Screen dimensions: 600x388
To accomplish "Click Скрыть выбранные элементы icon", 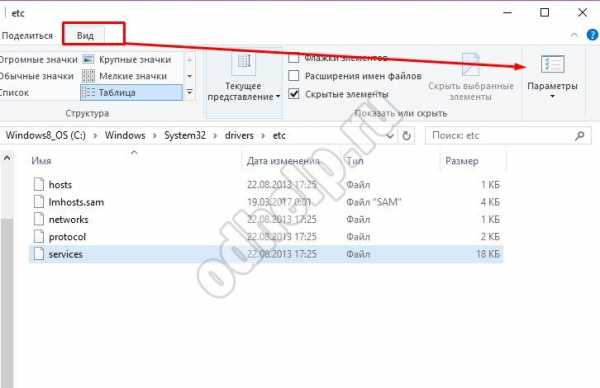I will (471, 64).
